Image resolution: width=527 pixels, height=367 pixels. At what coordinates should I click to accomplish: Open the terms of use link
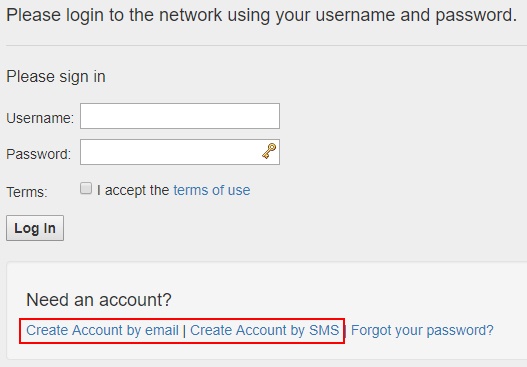pos(212,190)
